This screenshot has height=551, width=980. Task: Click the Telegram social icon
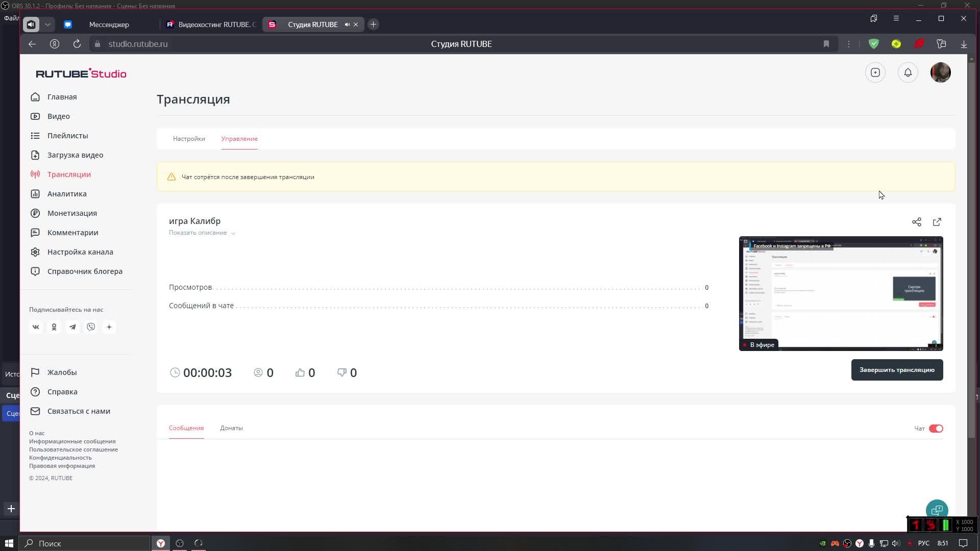(x=72, y=327)
